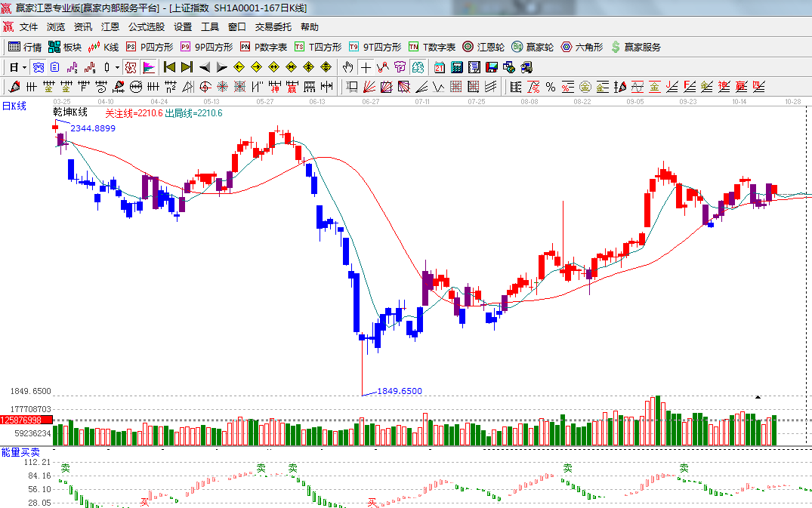The height and width of the screenshot is (508, 812).
Task: Toggle the pressed colored flag toolbar button
Action: click(148, 67)
